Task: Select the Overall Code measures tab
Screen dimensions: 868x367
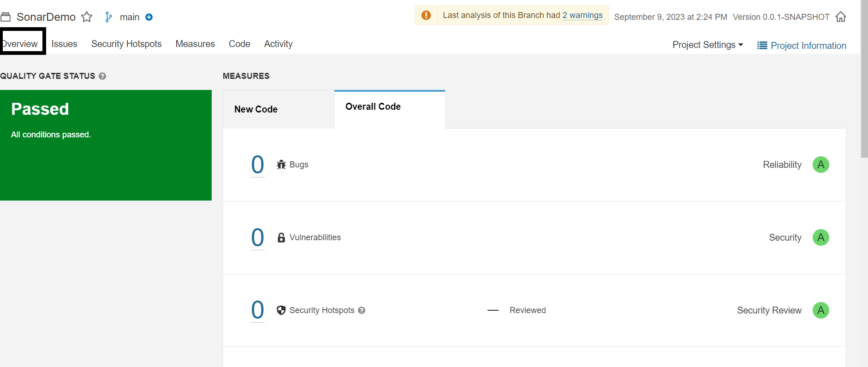Action: pyautogui.click(x=390, y=109)
